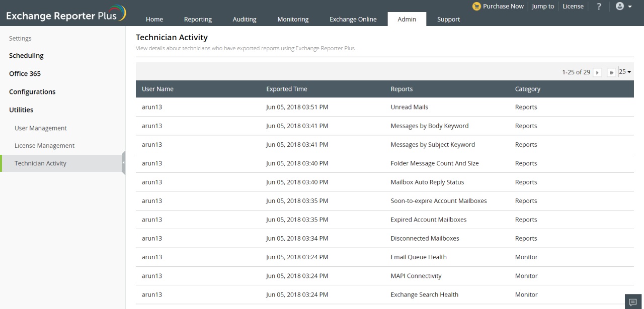The height and width of the screenshot is (309, 644).
Task: Open the Monitoring tab
Action: 293,19
